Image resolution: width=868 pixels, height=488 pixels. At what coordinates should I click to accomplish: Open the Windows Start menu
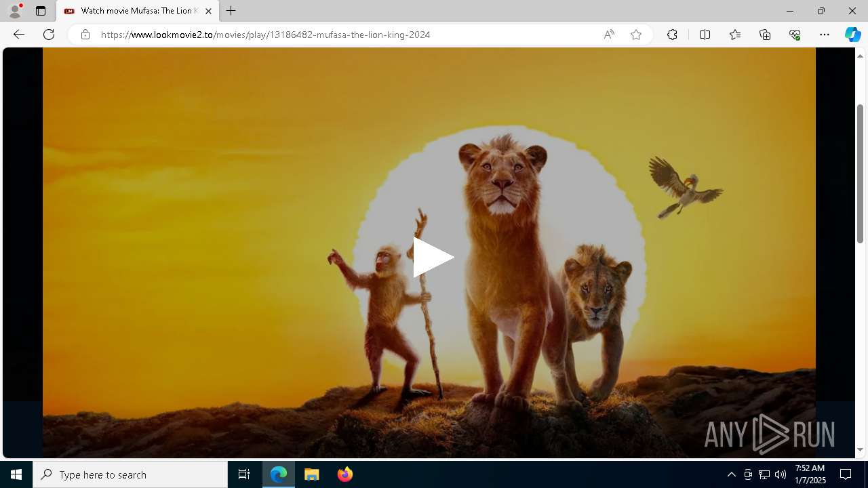pyautogui.click(x=16, y=474)
